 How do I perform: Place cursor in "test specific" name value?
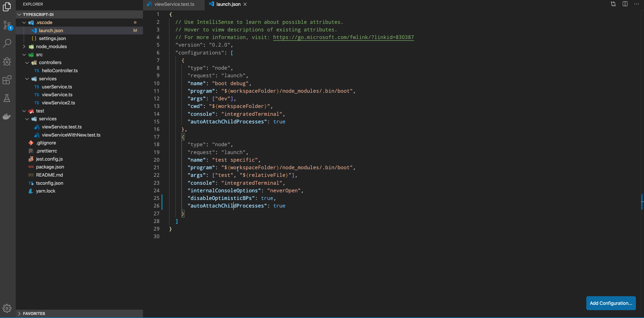click(235, 160)
